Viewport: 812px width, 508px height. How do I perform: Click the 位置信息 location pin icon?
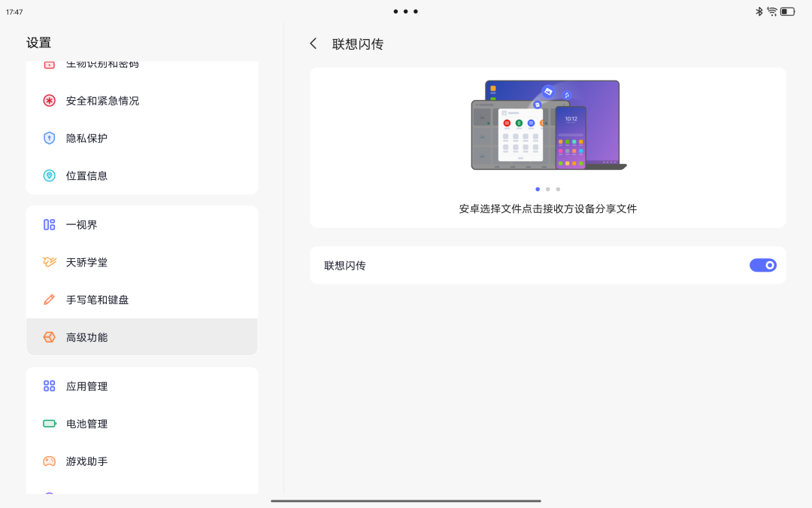pos(49,175)
